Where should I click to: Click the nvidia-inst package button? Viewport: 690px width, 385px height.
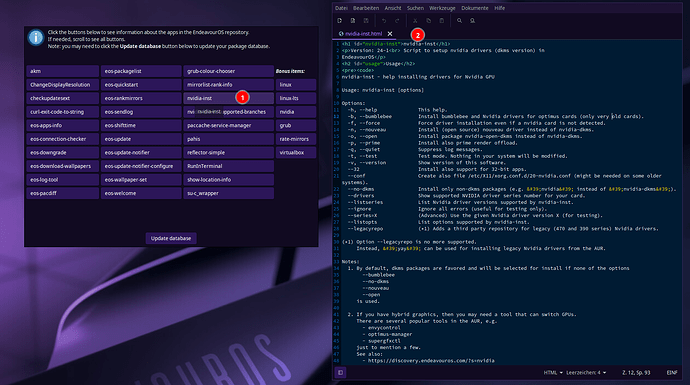(x=228, y=98)
